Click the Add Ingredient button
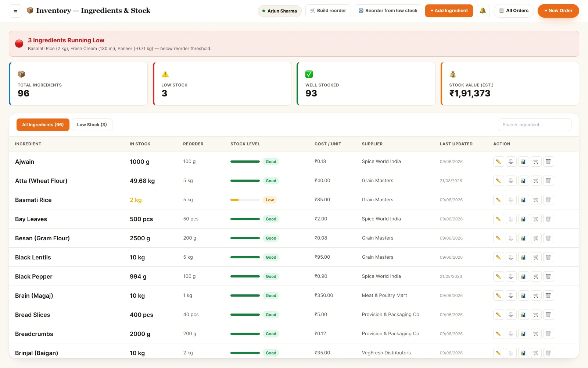The image size is (588, 368). point(449,11)
